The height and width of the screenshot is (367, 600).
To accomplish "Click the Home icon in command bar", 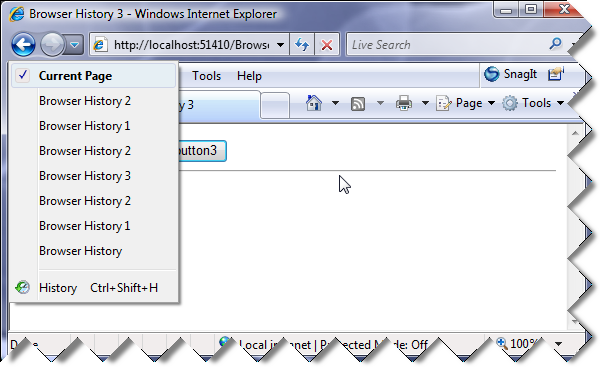I will [x=313, y=103].
